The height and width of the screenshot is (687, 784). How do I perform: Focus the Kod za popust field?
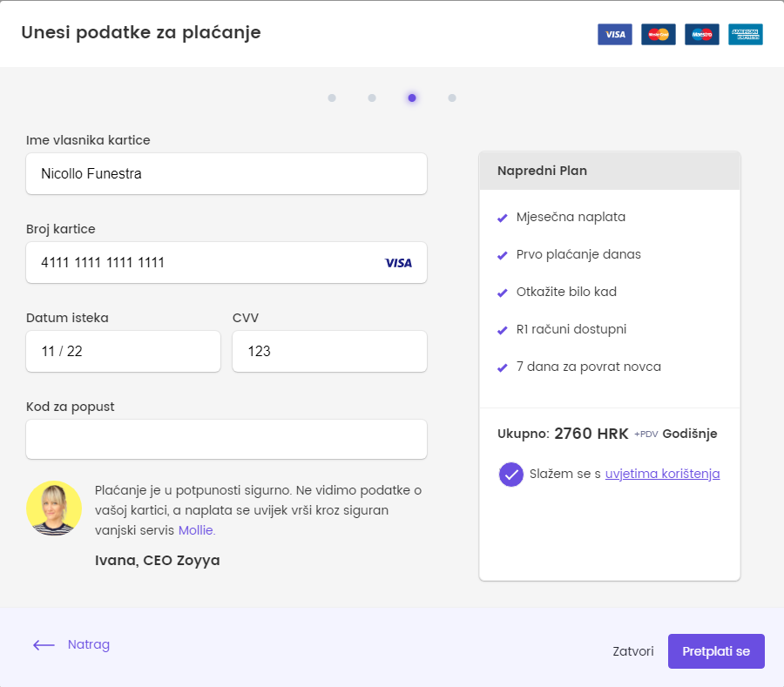(226, 440)
